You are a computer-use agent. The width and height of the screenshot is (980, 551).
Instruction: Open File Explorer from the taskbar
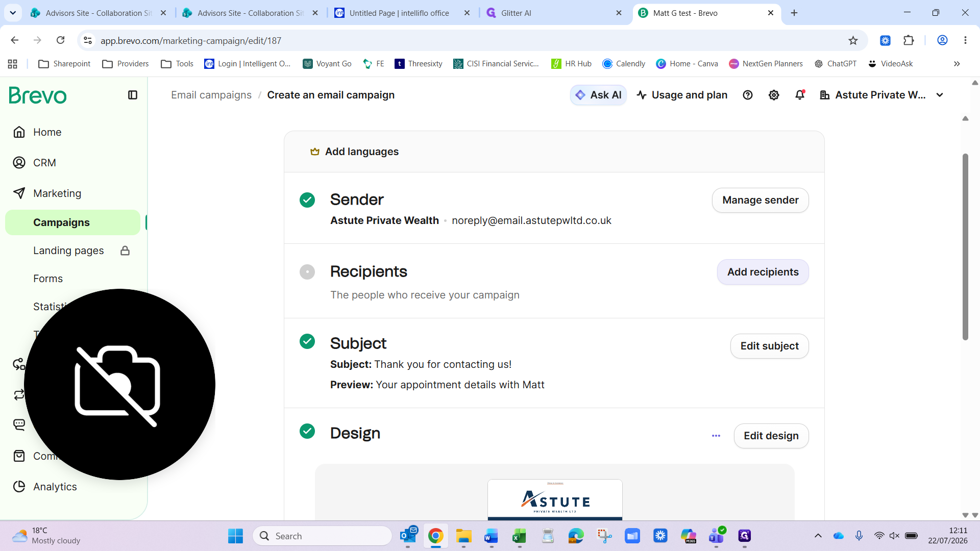coord(463,536)
